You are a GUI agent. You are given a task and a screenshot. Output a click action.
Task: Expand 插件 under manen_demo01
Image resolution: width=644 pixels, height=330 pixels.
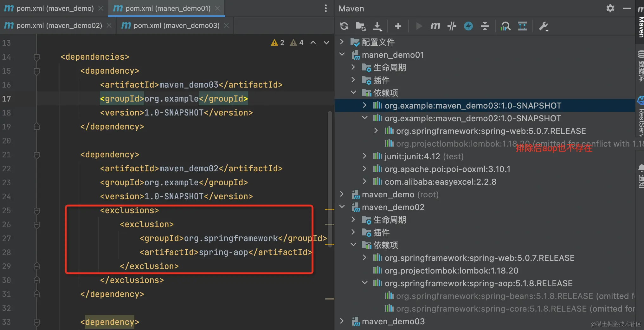click(x=353, y=80)
